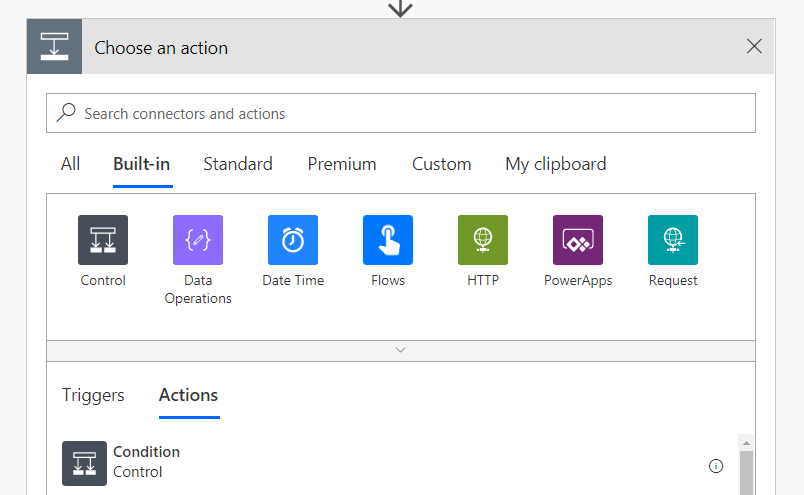The width and height of the screenshot is (804, 495).
Task: Click the Choose an action header icon
Action: 54,47
